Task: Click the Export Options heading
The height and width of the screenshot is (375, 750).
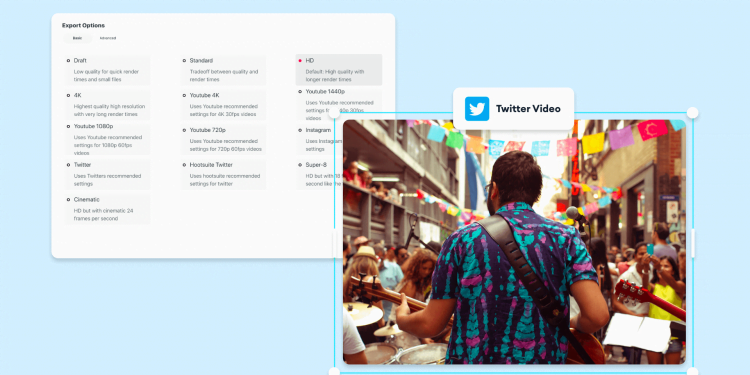Action: pyautogui.click(x=83, y=25)
